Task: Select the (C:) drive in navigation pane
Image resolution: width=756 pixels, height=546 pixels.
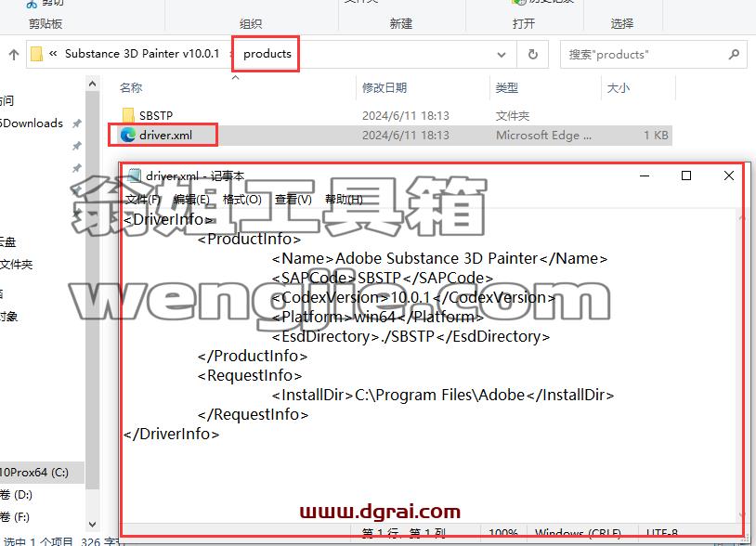Action: (34, 473)
